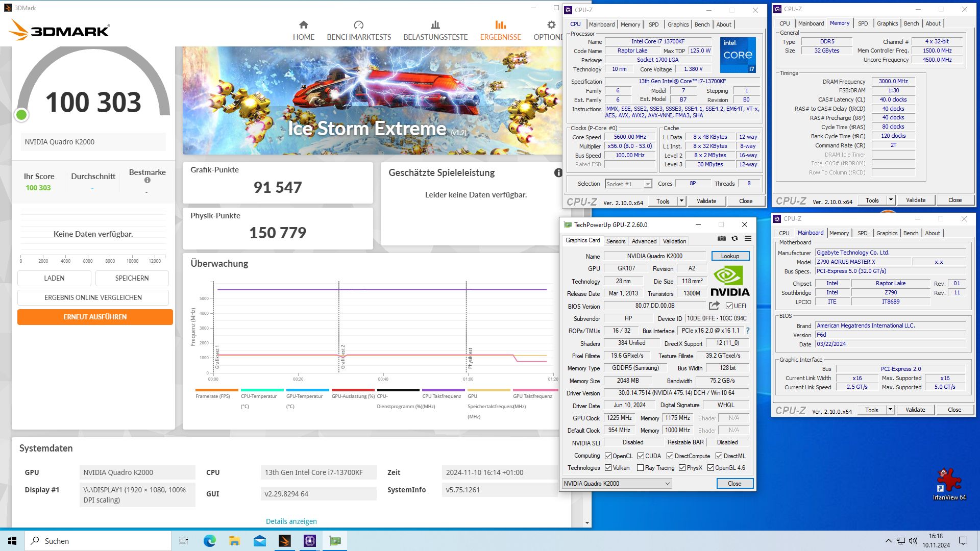Open SPD tab in Memory CPU-Z window
This screenshot has height=551, width=980.
863,23
